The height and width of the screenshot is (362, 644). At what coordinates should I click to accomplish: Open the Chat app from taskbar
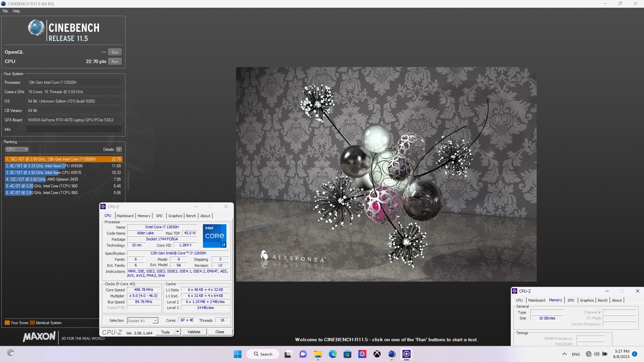303,354
